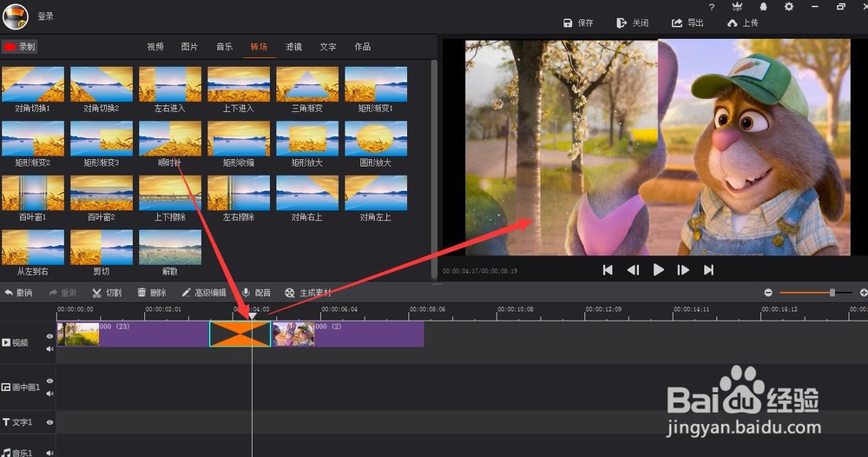Click the 登录 login link

point(45,16)
